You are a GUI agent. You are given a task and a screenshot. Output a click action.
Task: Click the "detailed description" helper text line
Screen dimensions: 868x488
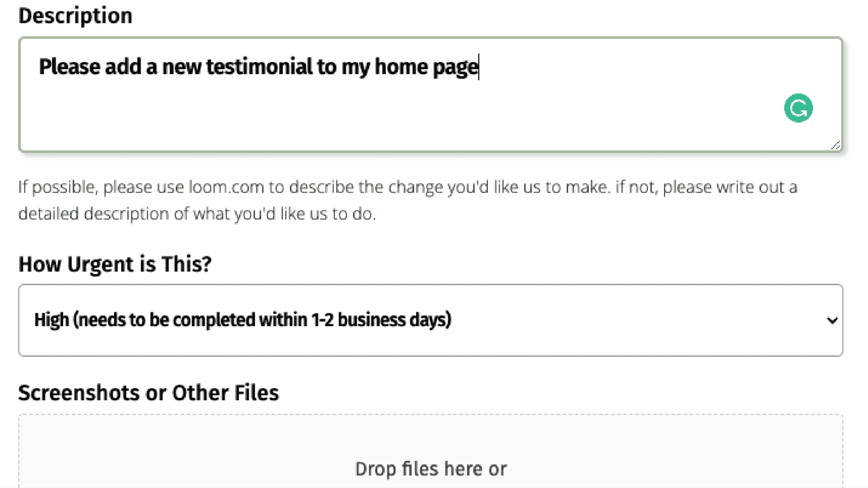click(197, 213)
